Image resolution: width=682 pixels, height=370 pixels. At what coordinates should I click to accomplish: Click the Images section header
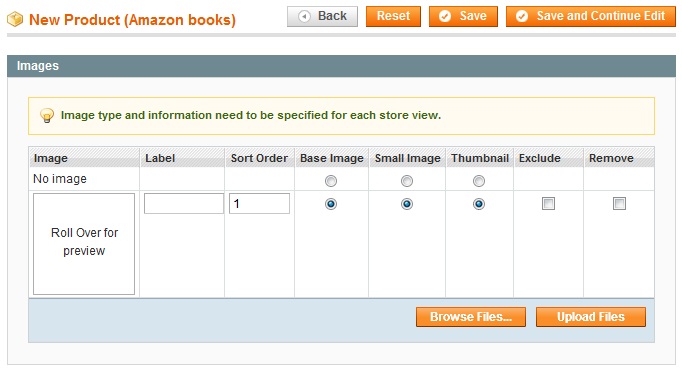click(x=341, y=66)
